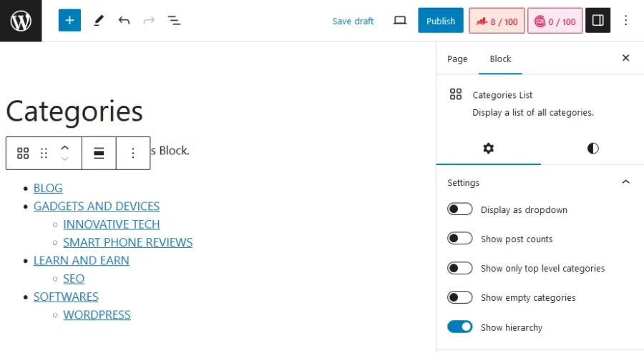This screenshot has width=644, height=353.
Task: Select the gear Settings sub-tab
Action: pos(488,149)
